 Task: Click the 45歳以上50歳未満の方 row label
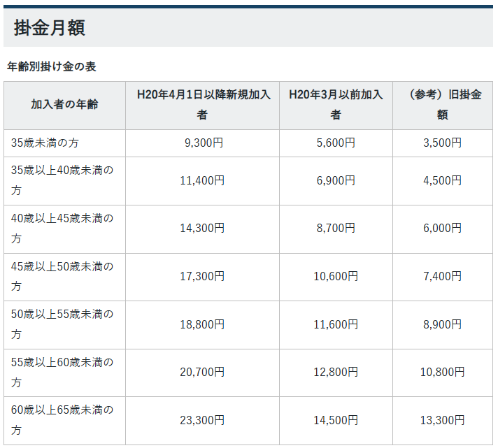tap(62, 277)
